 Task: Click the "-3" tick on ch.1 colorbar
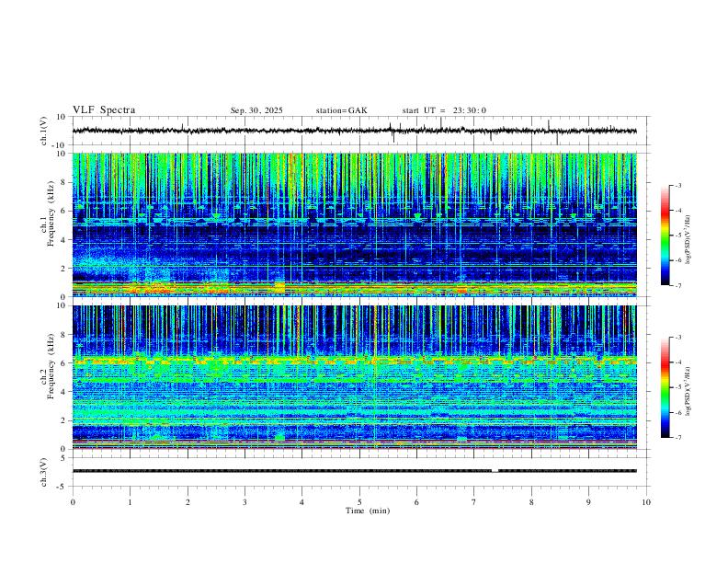click(678, 185)
